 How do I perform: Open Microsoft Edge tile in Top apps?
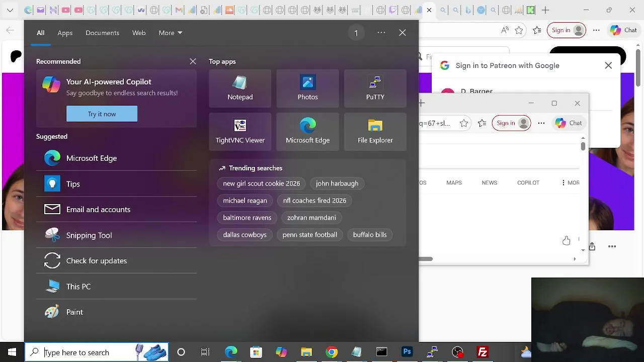(x=307, y=132)
